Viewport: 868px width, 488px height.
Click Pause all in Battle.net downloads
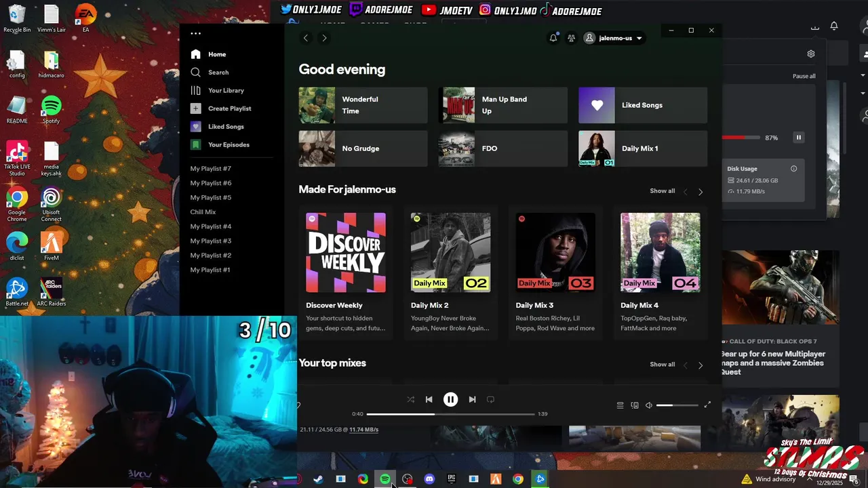[x=804, y=77]
